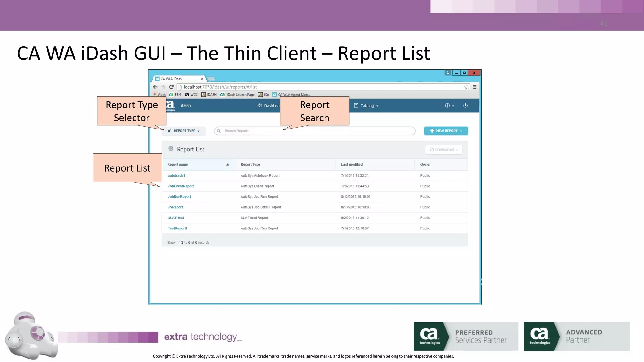
Task: Open the JSReport report
Action: [x=175, y=207]
